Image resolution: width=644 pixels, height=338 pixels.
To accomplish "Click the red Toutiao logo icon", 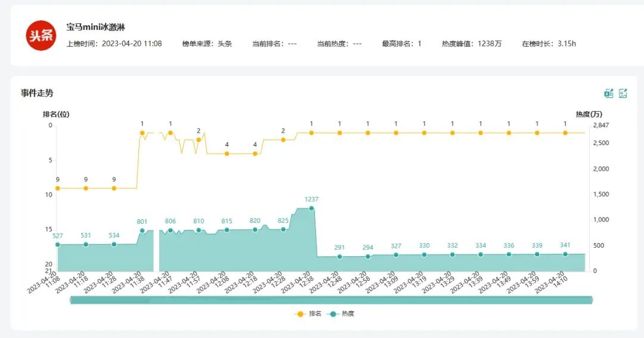I will click(x=41, y=36).
